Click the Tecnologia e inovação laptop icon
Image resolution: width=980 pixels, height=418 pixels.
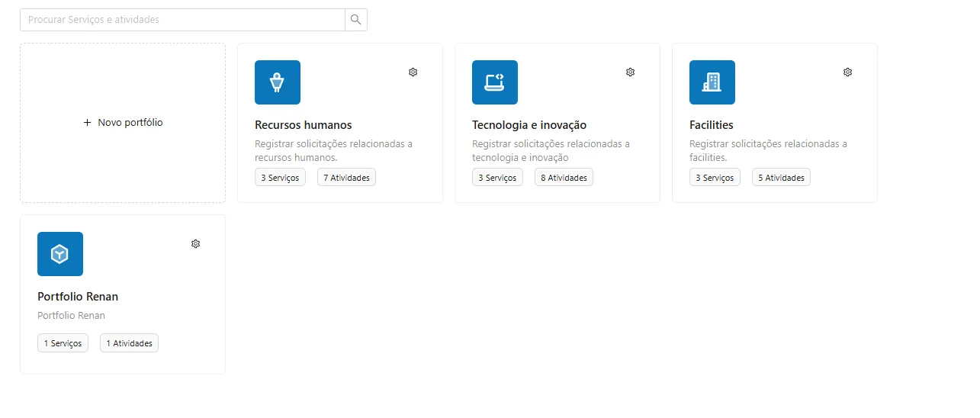coord(495,82)
